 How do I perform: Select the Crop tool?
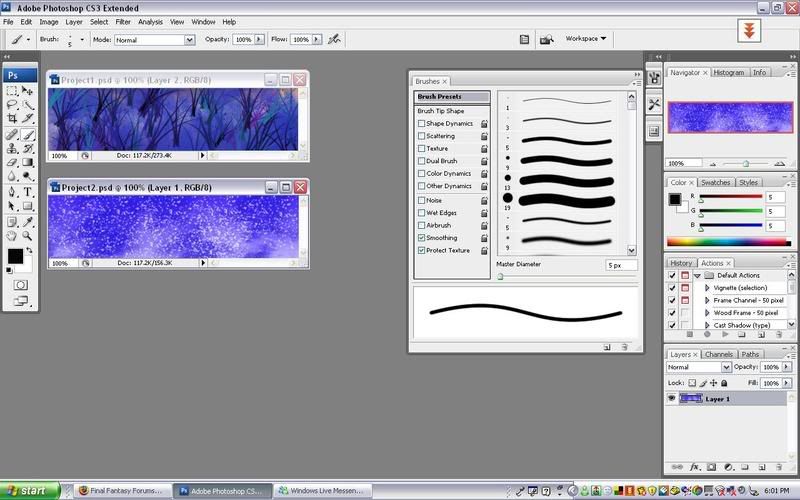pyautogui.click(x=12, y=118)
